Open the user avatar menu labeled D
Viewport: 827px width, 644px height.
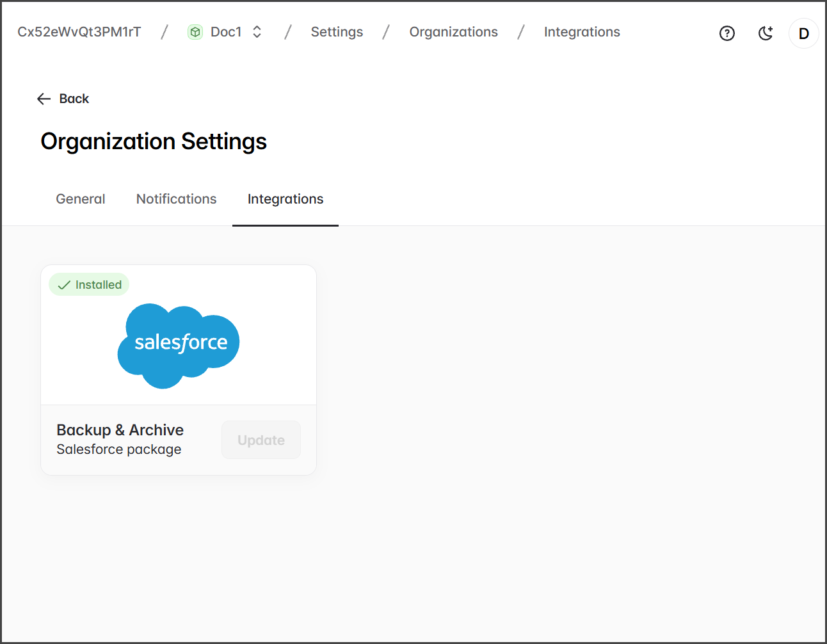tap(803, 33)
